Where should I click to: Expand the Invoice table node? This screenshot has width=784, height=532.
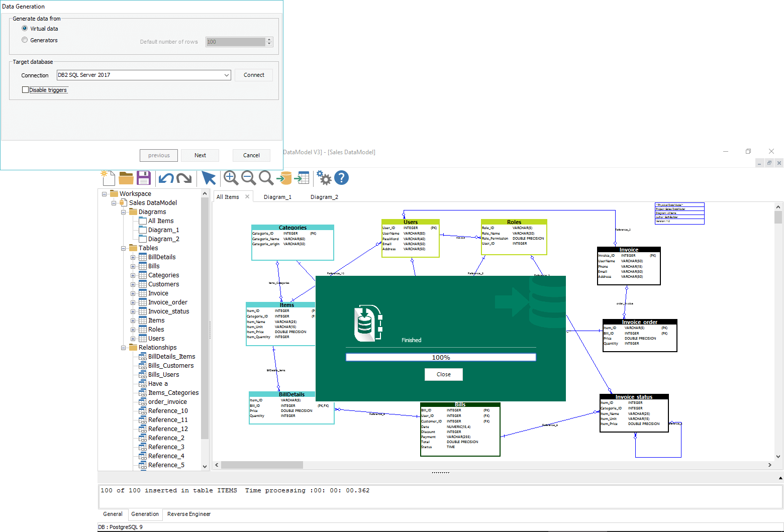[x=132, y=293]
